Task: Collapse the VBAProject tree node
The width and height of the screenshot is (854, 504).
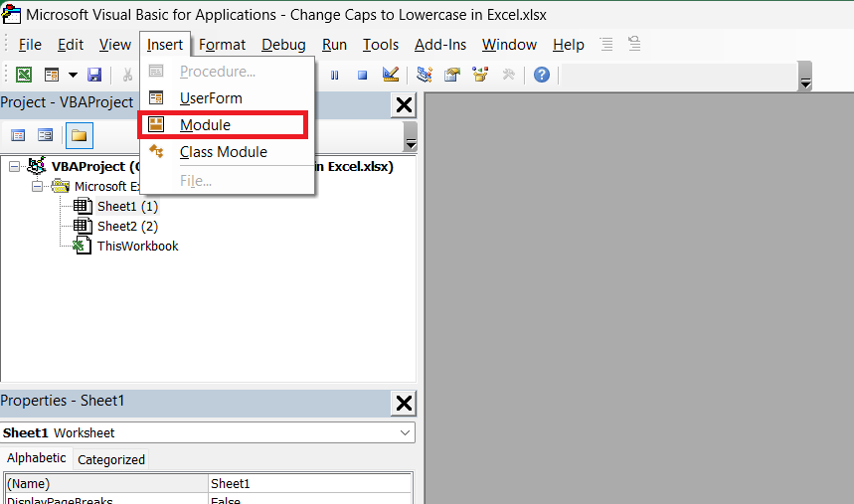Action: click(15, 166)
